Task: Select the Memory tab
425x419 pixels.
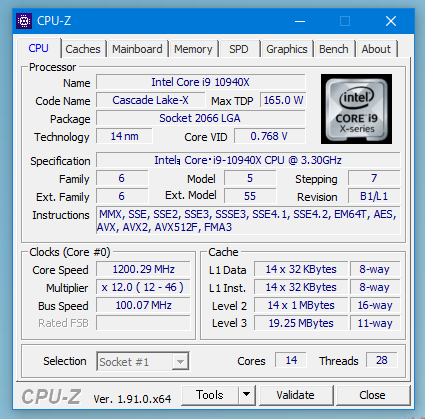Action: 193,49
